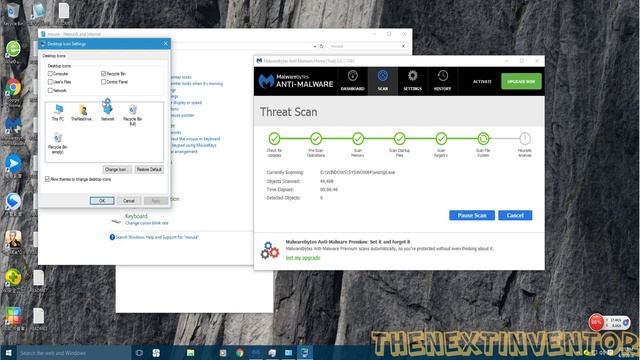Click the Pre-Scan Operations step circle

316,139
